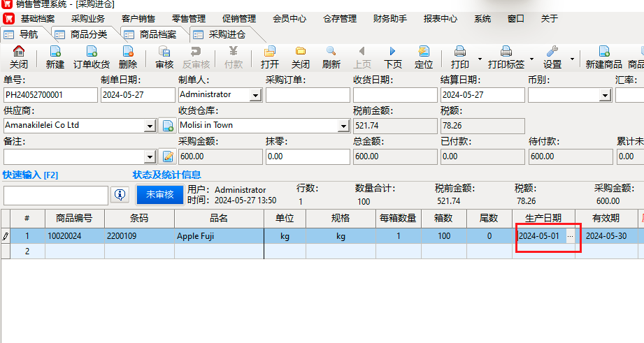The width and height of the screenshot is (644, 343).
Task: Open the 打印标签 dropdown arrow
Action: [531, 59]
